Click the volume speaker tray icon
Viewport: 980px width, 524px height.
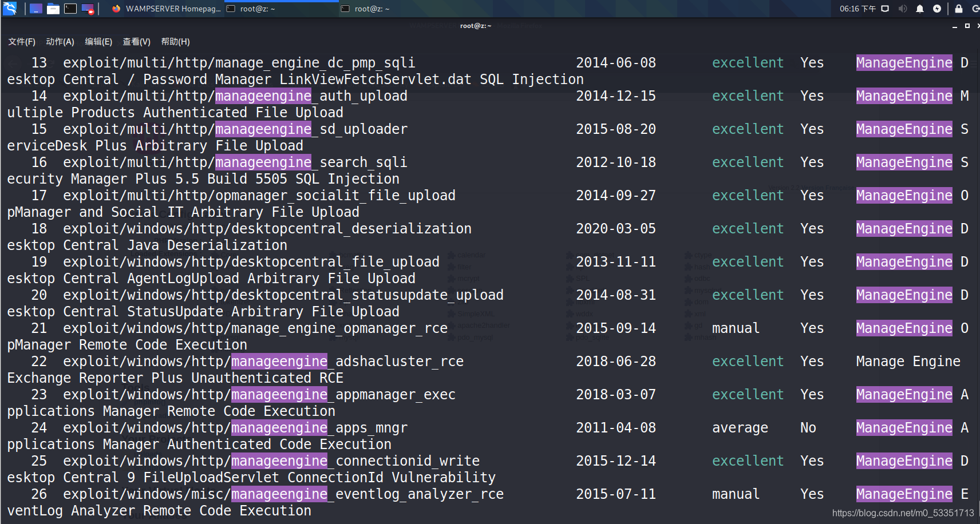[x=903, y=9]
